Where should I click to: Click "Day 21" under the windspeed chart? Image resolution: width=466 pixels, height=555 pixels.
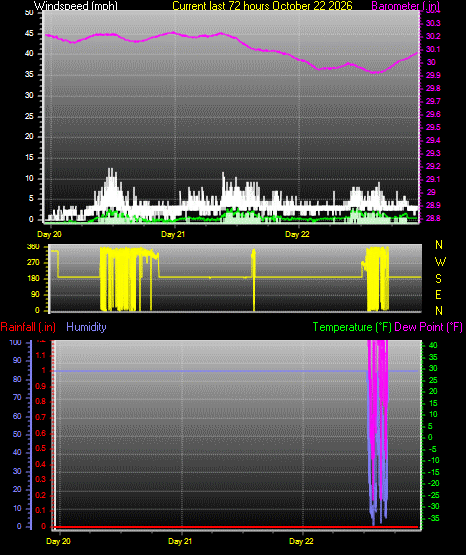coord(173,234)
